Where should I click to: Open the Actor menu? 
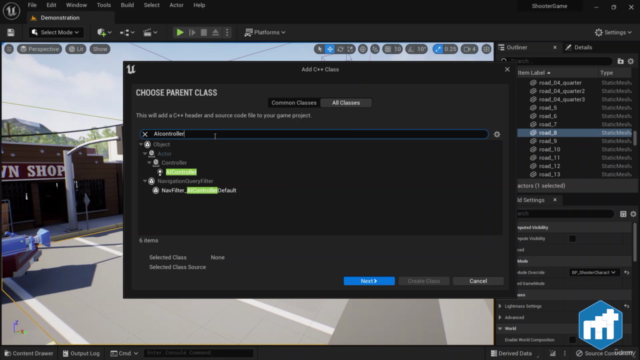click(x=176, y=5)
